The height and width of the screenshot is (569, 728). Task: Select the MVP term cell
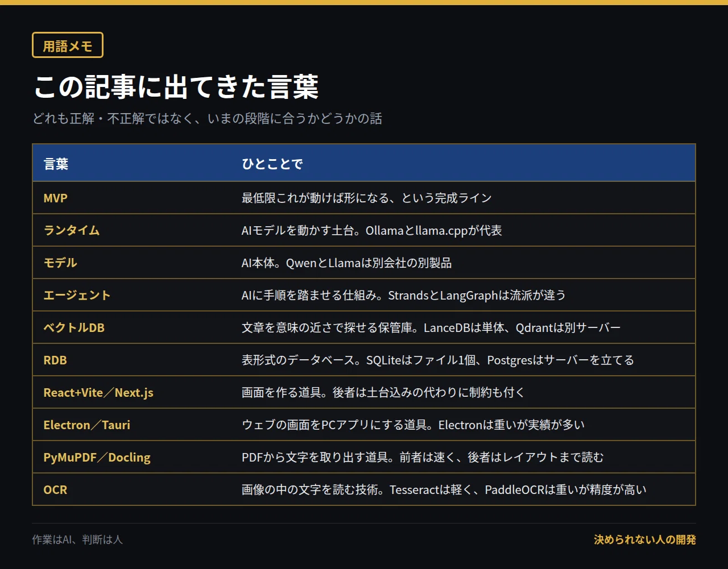click(131, 198)
